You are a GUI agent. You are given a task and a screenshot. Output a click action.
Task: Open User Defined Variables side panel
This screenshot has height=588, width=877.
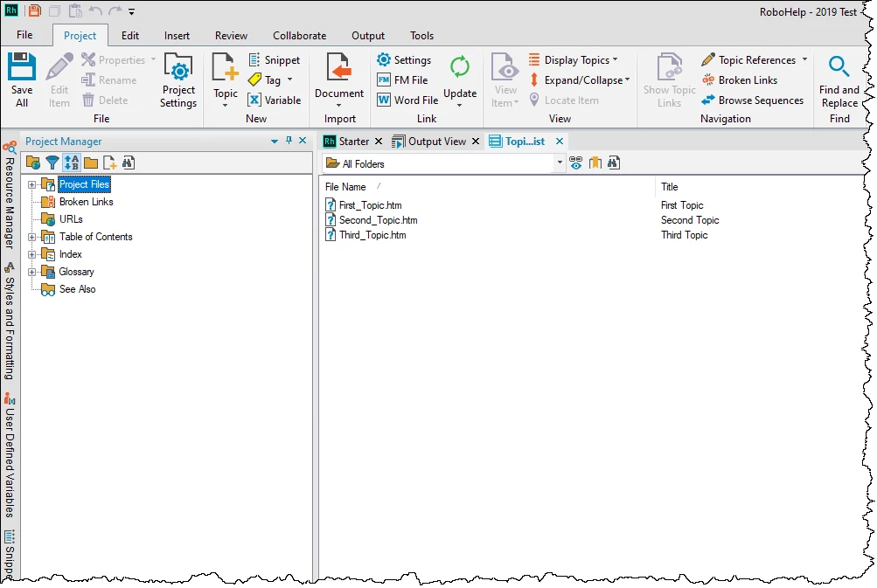pos(10,455)
